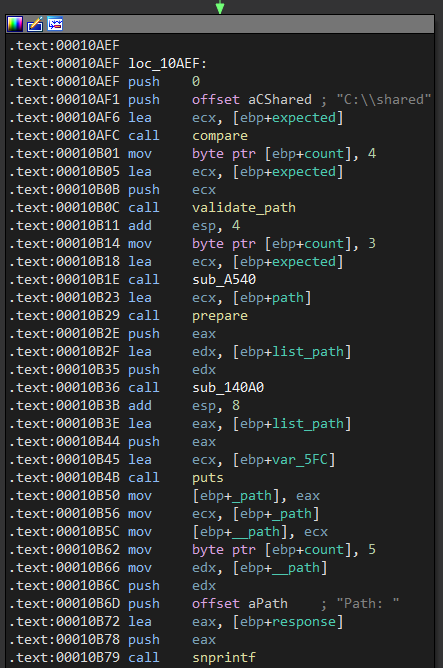
Task: Click expected operand on line 00010B18
Action: tap(304, 262)
